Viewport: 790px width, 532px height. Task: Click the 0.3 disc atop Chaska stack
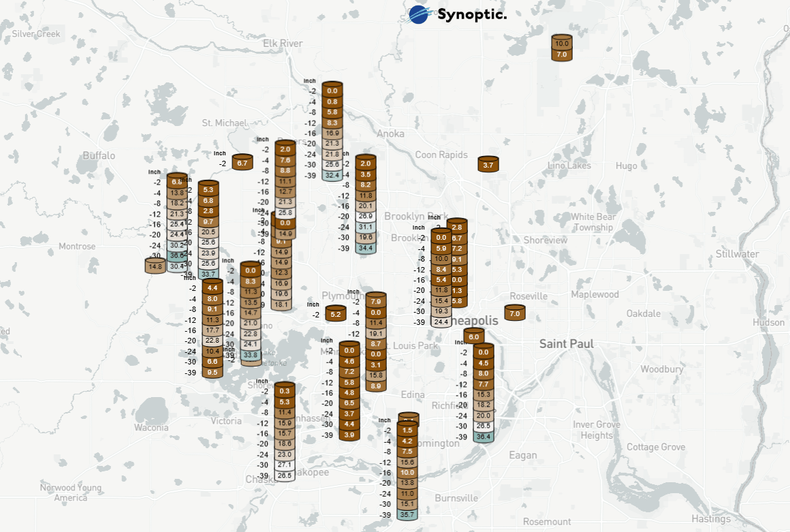285,390
